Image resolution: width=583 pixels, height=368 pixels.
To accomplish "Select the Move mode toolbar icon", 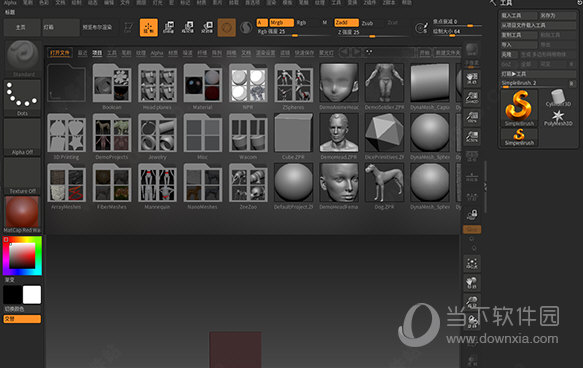I will coord(168,28).
